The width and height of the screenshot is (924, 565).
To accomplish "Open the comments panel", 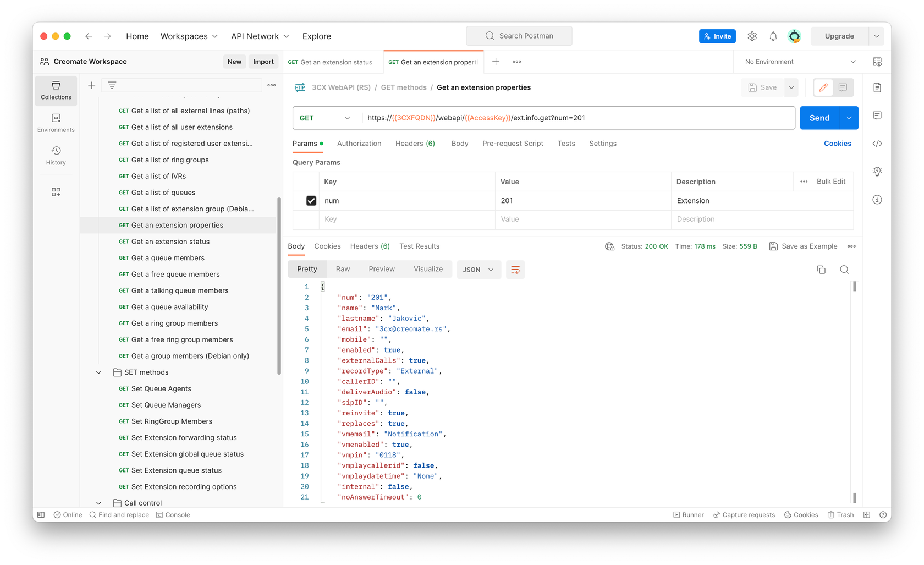I will point(877,116).
